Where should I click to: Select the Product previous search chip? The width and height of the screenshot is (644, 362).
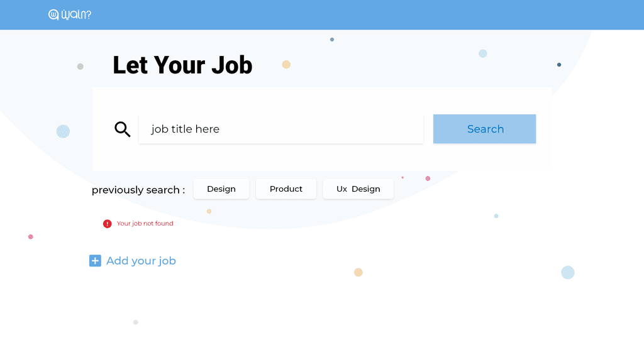pyautogui.click(x=286, y=189)
